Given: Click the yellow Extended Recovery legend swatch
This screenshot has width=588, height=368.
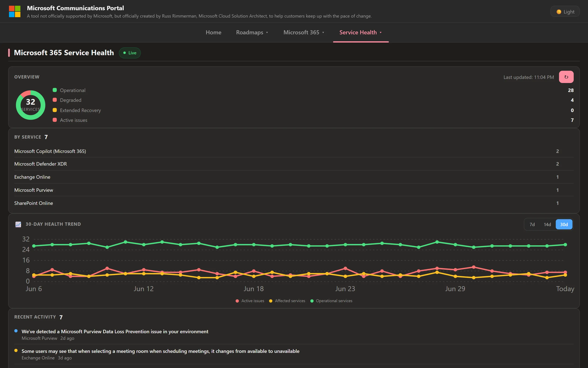Looking at the screenshot, I should click(55, 110).
